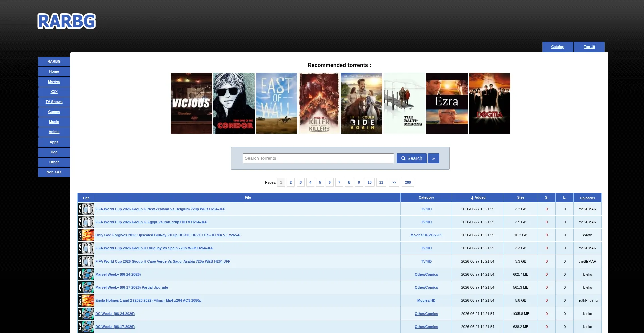This screenshot has height=333, width=644.
Task: Click the blue Search button
Action: [x=412, y=158]
